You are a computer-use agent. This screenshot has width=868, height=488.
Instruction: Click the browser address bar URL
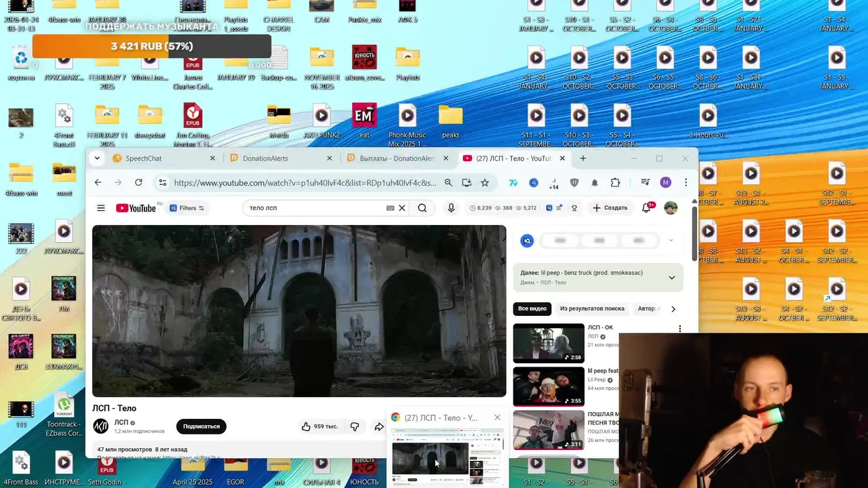coord(305,182)
